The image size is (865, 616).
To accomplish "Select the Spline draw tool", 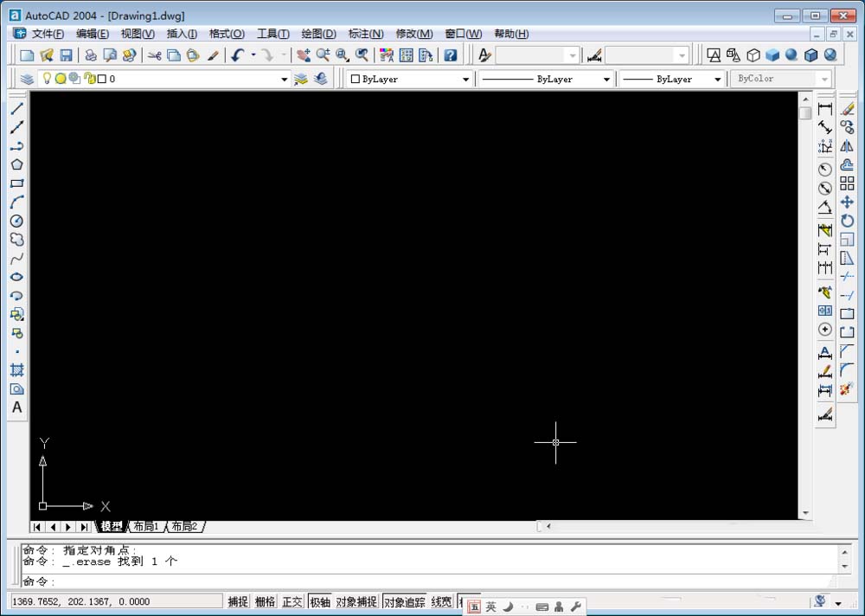I will [17, 259].
